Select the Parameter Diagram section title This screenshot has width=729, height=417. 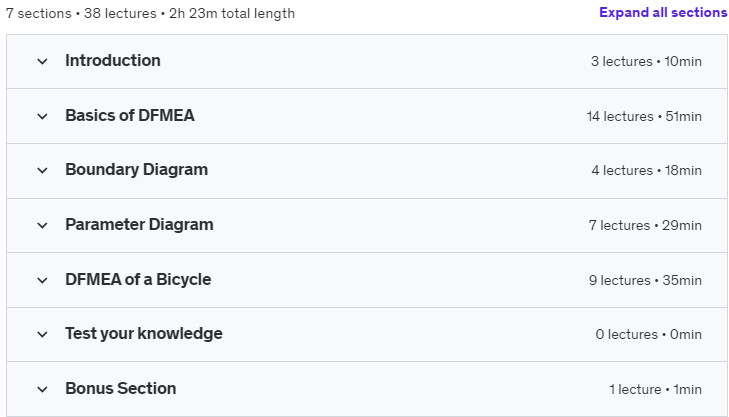click(x=139, y=225)
